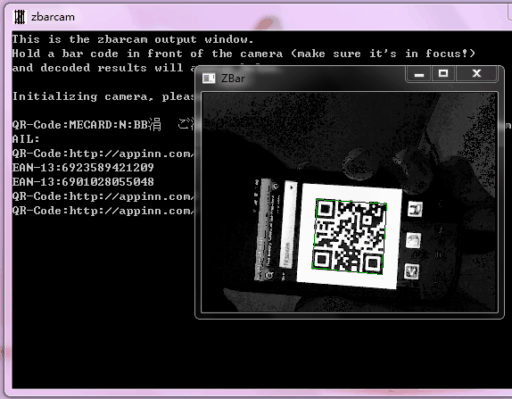
Task: Click the ZBar window title icon
Action: 209,78
